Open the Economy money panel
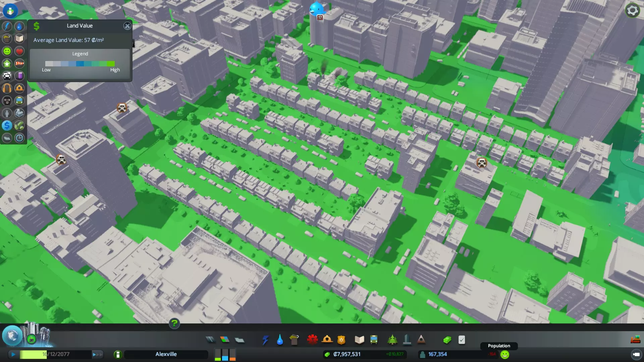This screenshot has width=644, height=362. coord(447,340)
